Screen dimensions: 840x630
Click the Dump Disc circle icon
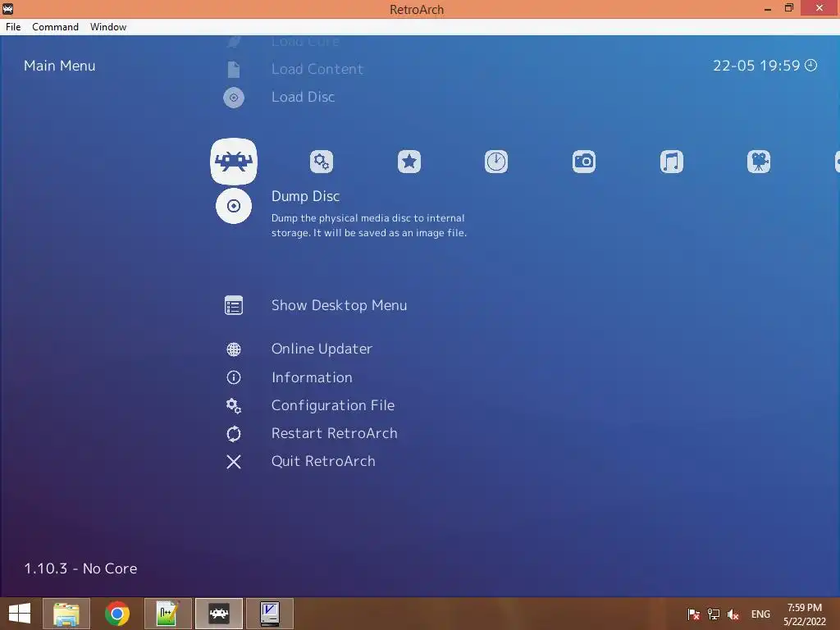pyautogui.click(x=234, y=206)
